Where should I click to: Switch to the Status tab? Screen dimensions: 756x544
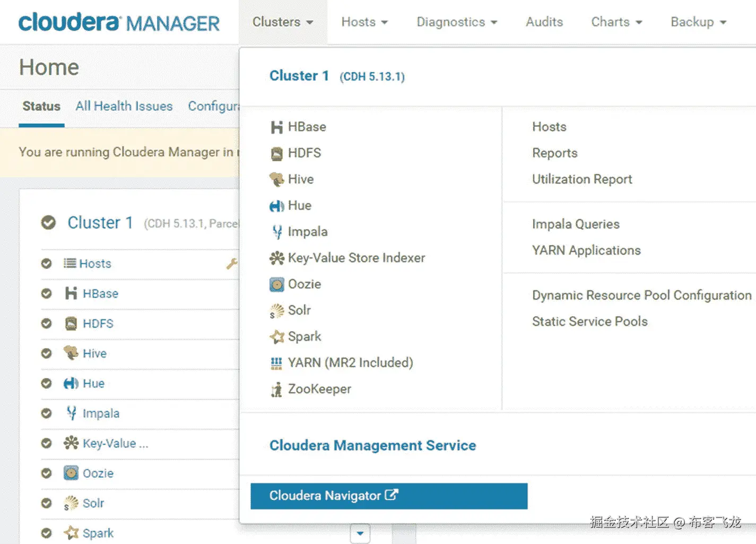point(41,106)
